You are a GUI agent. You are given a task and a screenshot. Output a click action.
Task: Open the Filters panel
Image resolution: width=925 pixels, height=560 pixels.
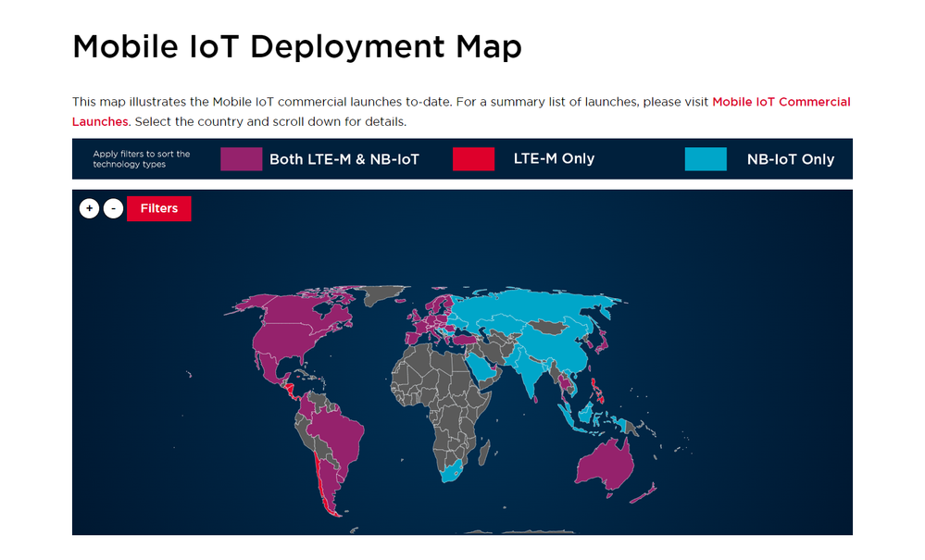[x=158, y=208]
